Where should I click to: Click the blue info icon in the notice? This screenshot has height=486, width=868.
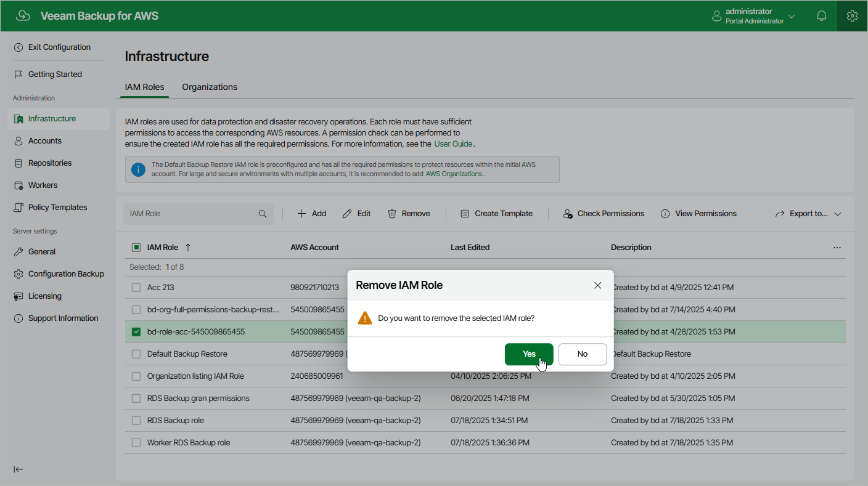[138, 169]
